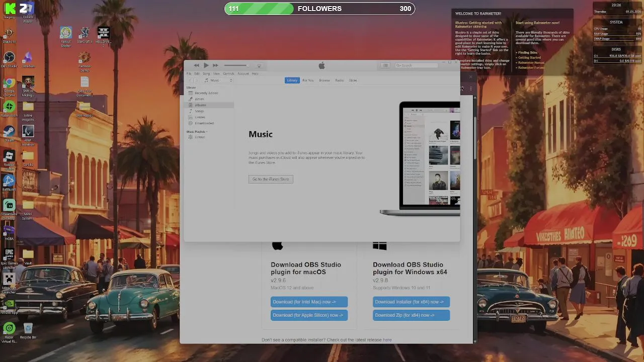Open the Minecraft Launcher desktop icon
Viewport: 644px width, 362px height.
(9, 284)
